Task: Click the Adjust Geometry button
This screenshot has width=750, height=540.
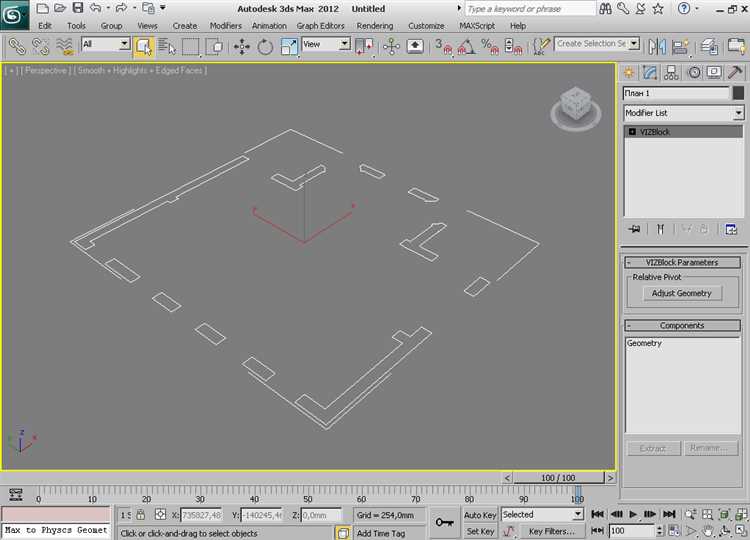Action: click(x=681, y=293)
